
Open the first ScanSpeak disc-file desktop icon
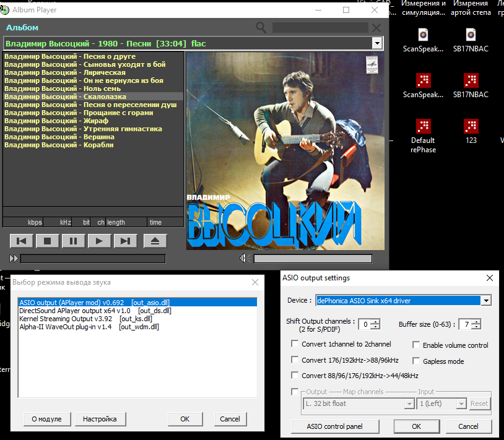423,40
